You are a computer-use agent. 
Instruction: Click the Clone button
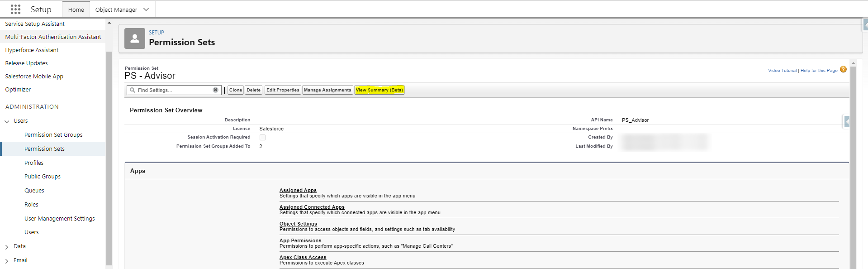[x=236, y=90]
